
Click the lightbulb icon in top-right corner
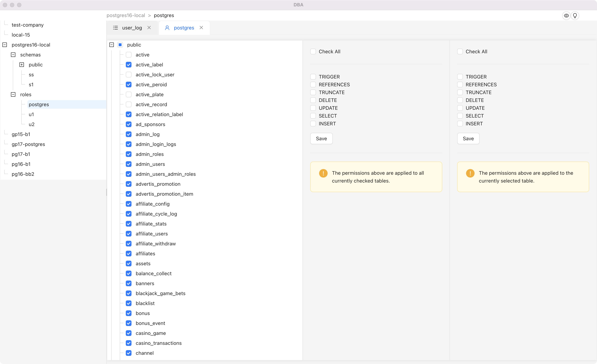(575, 15)
